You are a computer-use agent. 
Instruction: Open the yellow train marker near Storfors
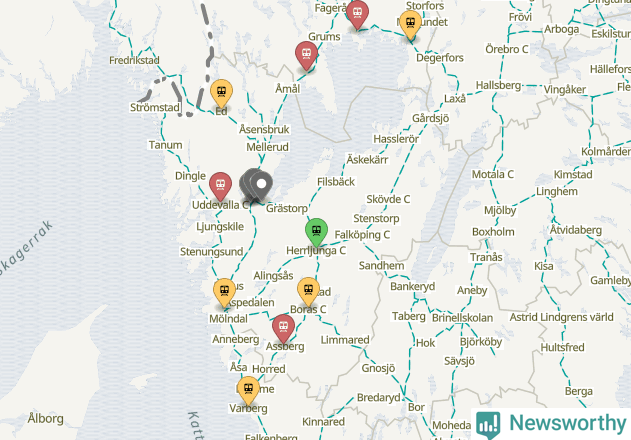click(410, 25)
